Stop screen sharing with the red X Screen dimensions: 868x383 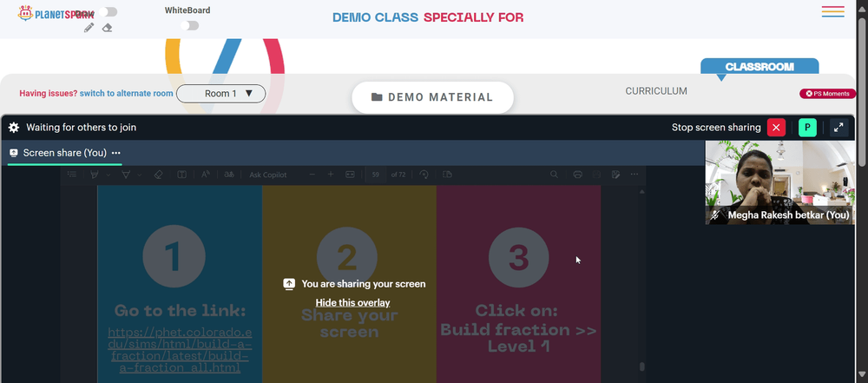point(776,128)
